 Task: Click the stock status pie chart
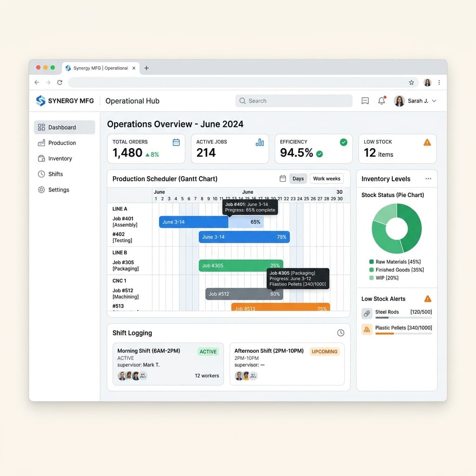[397, 228]
